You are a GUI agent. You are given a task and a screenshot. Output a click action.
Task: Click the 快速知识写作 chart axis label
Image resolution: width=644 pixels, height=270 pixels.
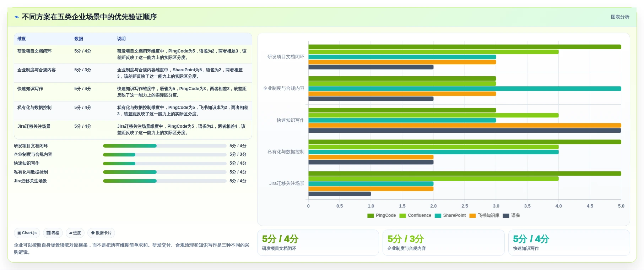[x=291, y=120]
